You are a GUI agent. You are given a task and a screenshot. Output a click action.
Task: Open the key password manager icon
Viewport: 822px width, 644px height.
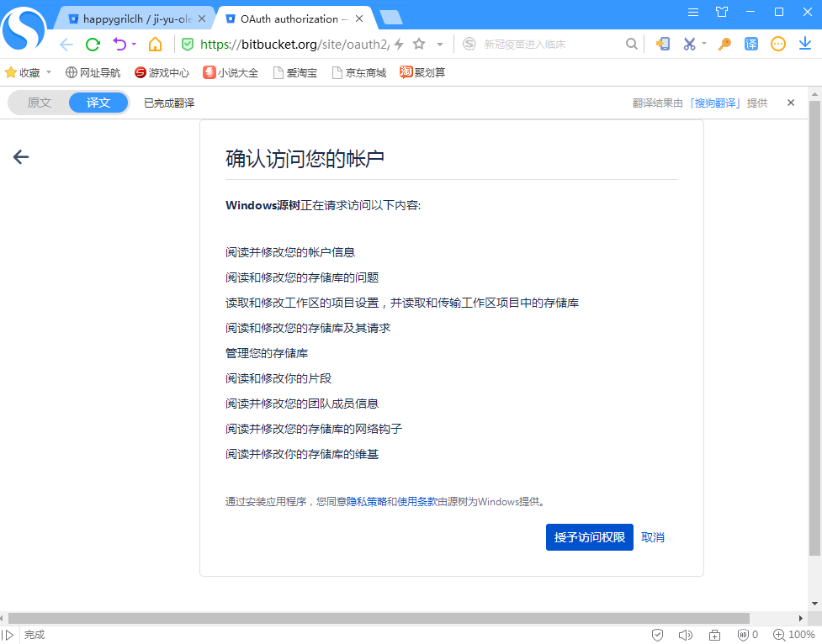point(724,44)
